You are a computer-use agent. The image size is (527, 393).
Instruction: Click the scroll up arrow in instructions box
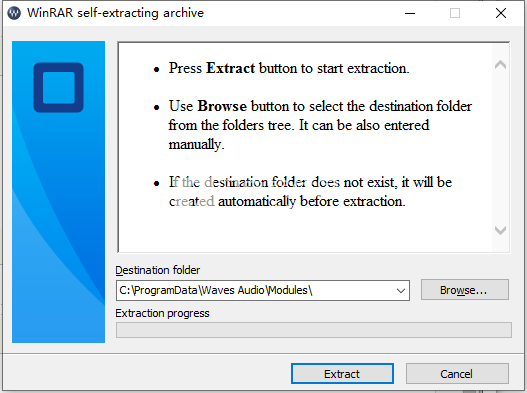click(x=500, y=65)
